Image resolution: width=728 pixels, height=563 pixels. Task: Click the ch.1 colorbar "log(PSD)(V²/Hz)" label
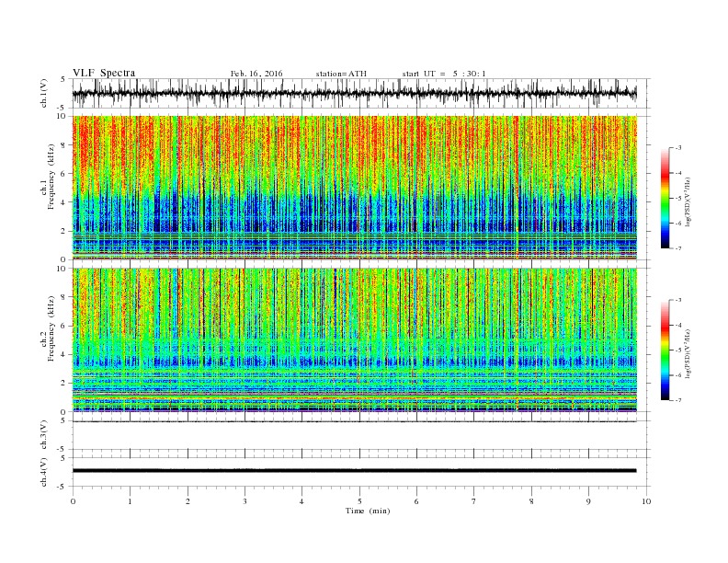(x=688, y=201)
